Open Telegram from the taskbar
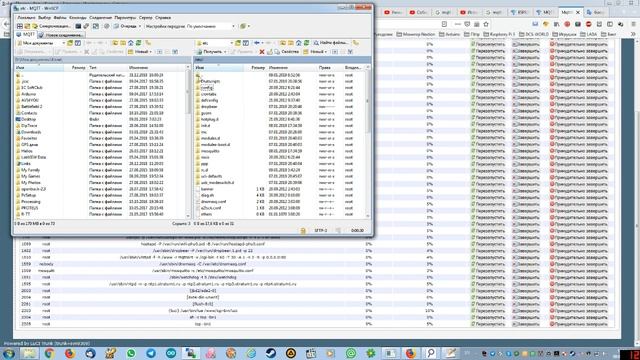 [x=151, y=353]
